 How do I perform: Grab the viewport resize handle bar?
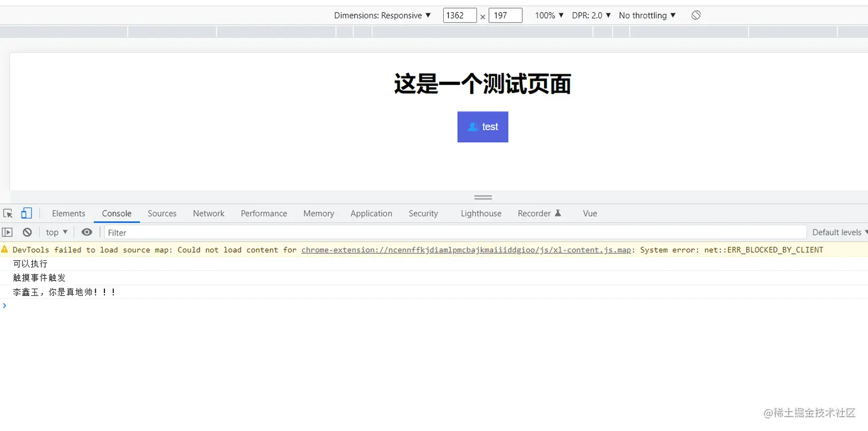pyautogui.click(x=483, y=197)
